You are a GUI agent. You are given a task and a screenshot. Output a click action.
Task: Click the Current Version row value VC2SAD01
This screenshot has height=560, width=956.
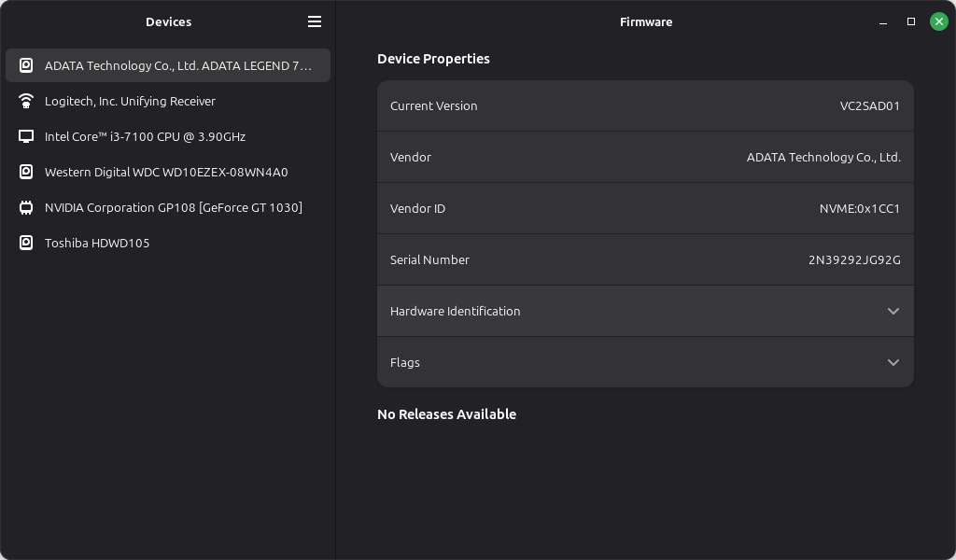869,105
